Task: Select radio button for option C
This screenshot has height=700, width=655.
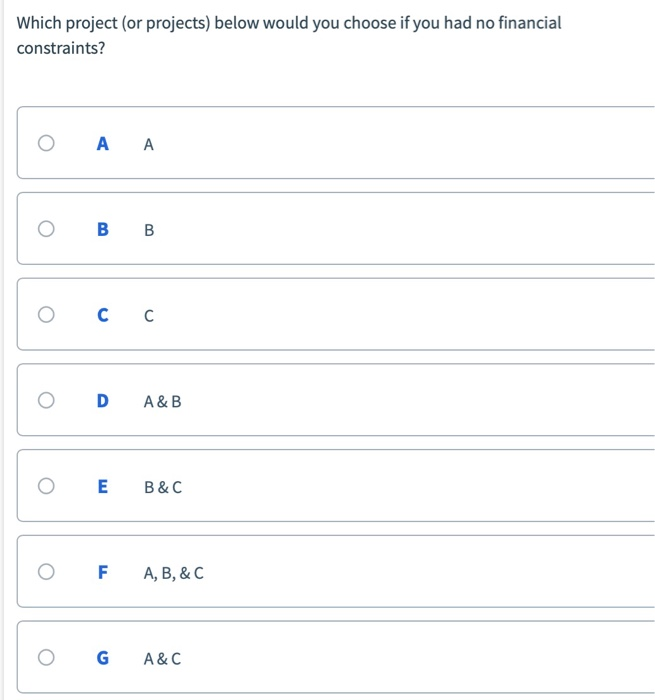Action: pyautogui.click(x=46, y=316)
